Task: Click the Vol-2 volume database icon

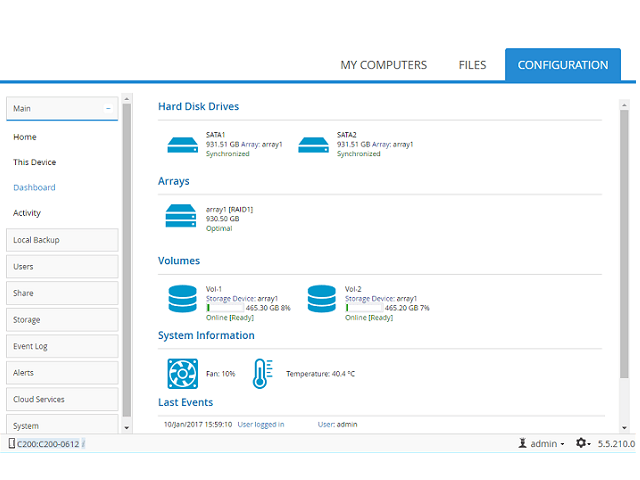Action: point(322,298)
